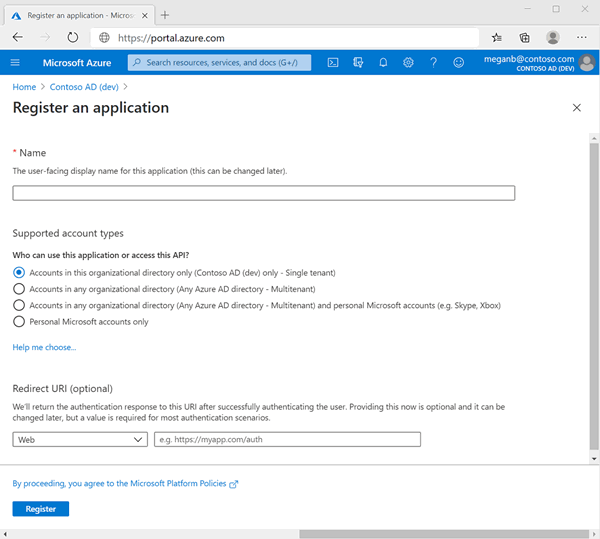Click the application Name text field
Image resolution: width=600 pixels, height=539 pixels.
263,193
